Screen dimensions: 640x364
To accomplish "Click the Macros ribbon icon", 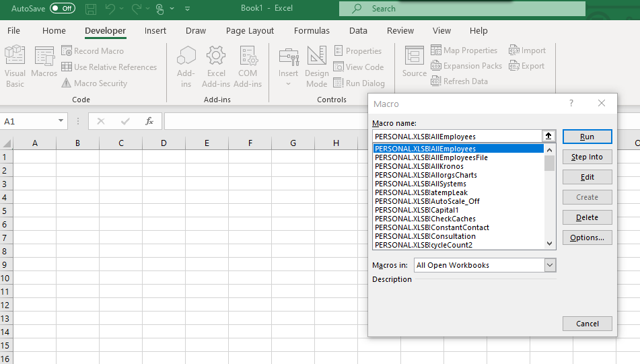I will pos(44,62).
